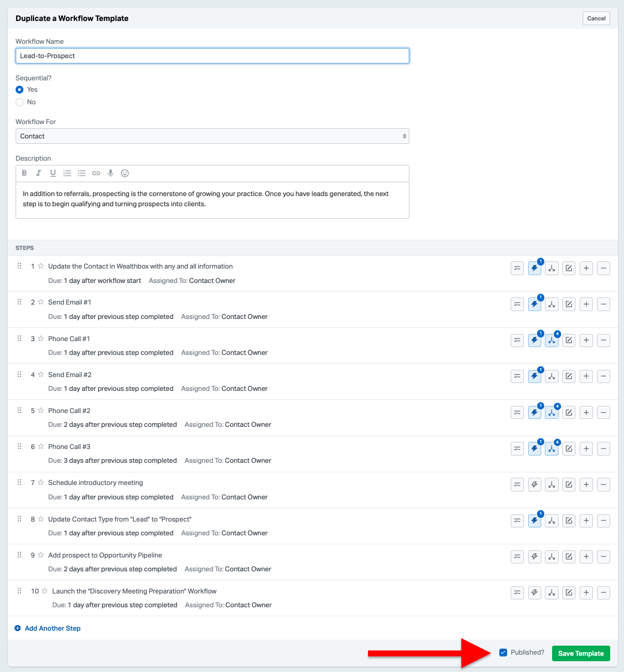The width and height of the screenshot is (624, 672).
Task: Insert an emoji in the description
Action: [x=125, y=173]
